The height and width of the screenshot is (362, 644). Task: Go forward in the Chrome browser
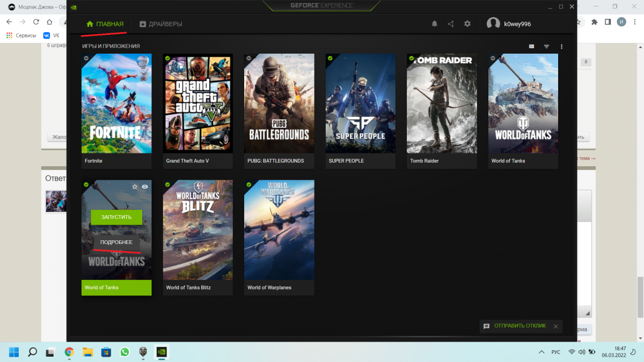coord(23,22)
